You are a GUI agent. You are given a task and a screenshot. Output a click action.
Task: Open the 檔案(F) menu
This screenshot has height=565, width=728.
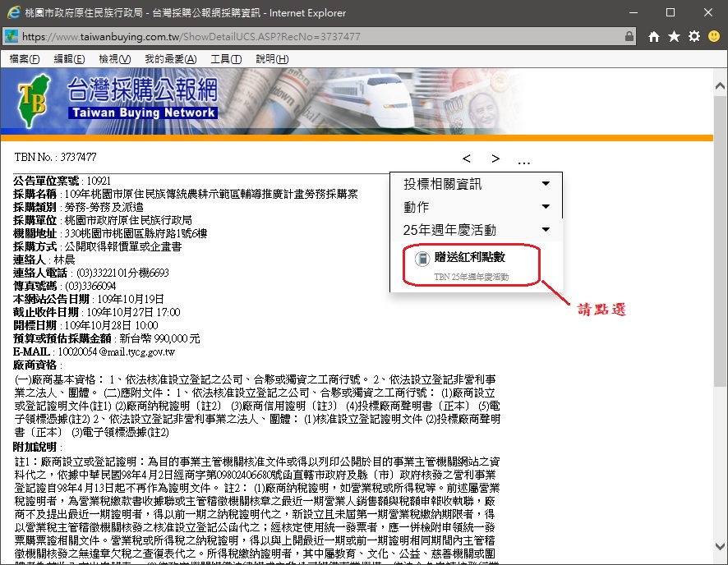[x=24, y=59]
